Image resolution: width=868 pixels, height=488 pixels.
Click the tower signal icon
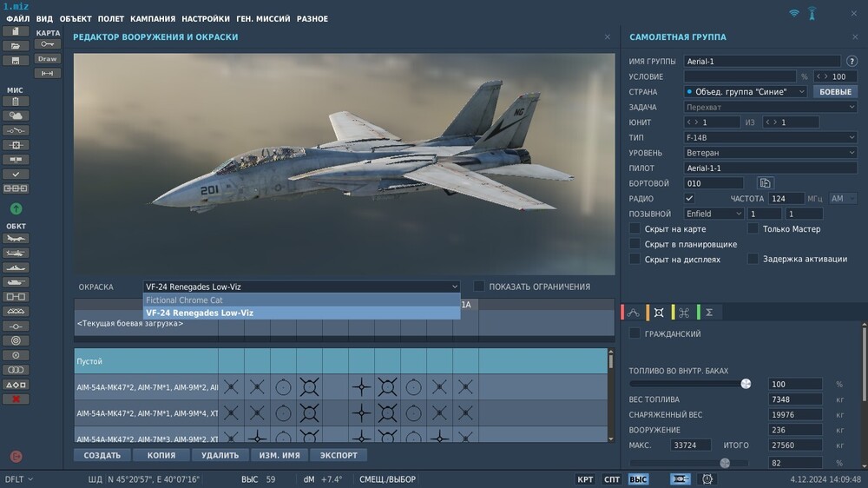coord(812,13)
